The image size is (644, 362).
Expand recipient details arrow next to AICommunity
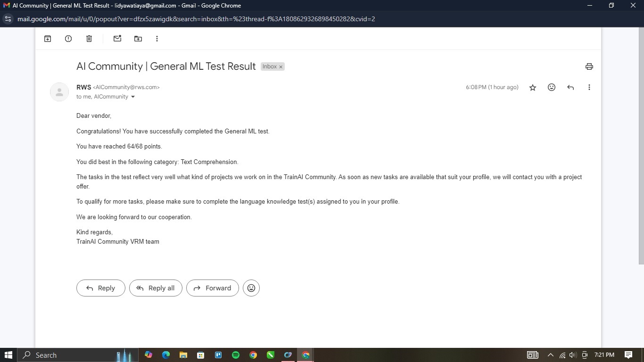click(x=133, y=97)
